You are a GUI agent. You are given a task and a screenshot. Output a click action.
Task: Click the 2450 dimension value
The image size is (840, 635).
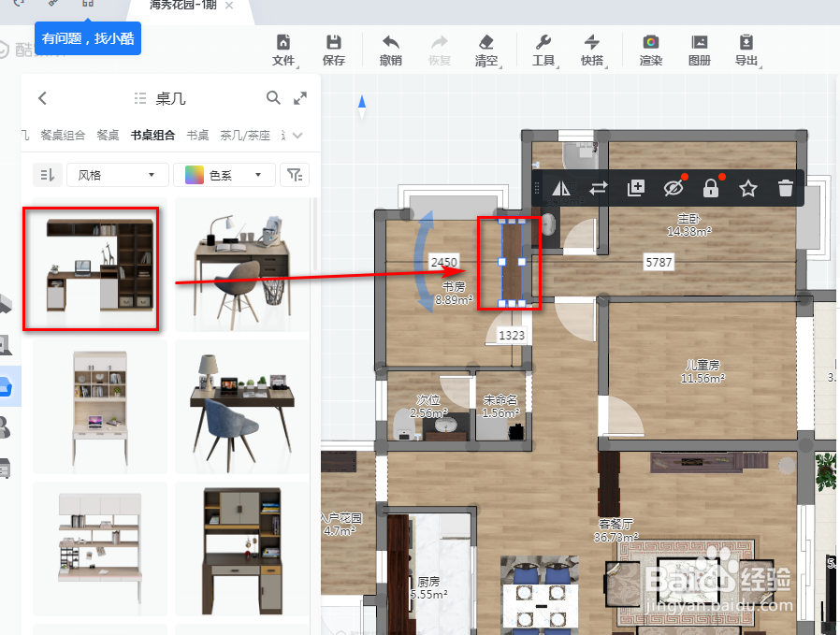[x=444, y=263]
